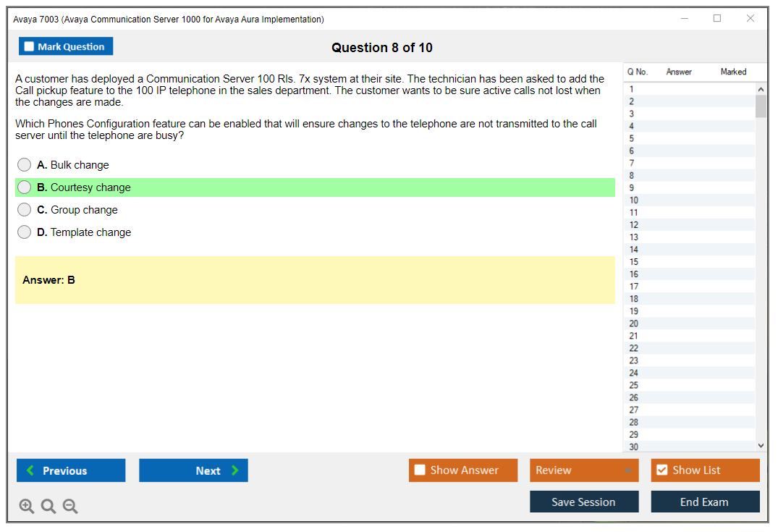This screenshot has height=532, width=778.
Task: Enable the Show Answer checkbox
Action: pos(420,470)
